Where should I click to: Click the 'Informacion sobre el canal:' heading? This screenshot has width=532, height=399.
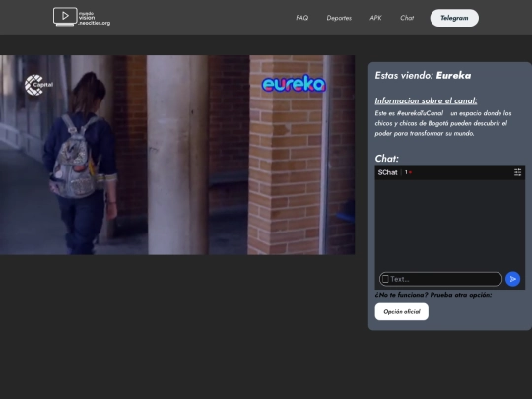click(426, 100)
